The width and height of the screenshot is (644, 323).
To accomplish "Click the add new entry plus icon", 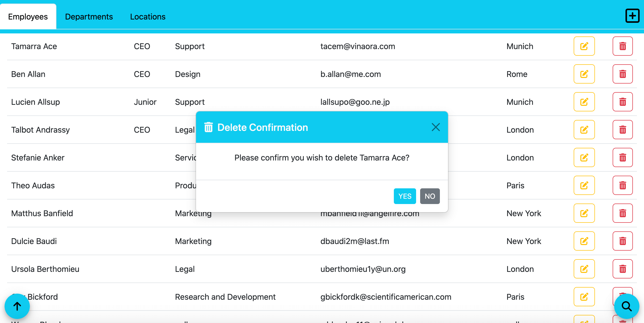I will point(632,16).
